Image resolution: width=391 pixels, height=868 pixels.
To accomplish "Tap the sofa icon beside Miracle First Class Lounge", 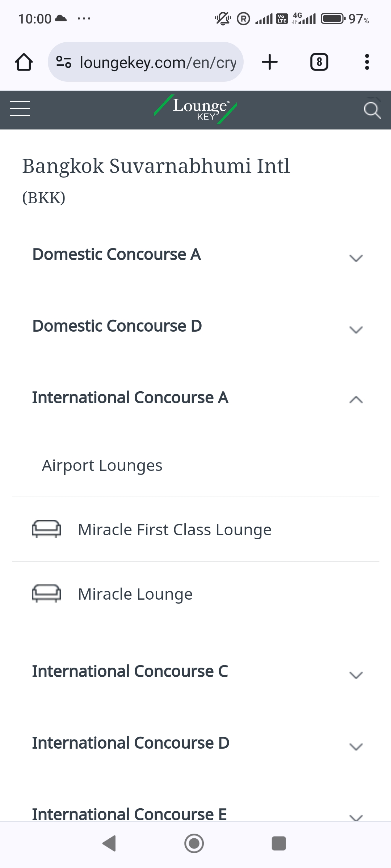I will coord(46,529).
